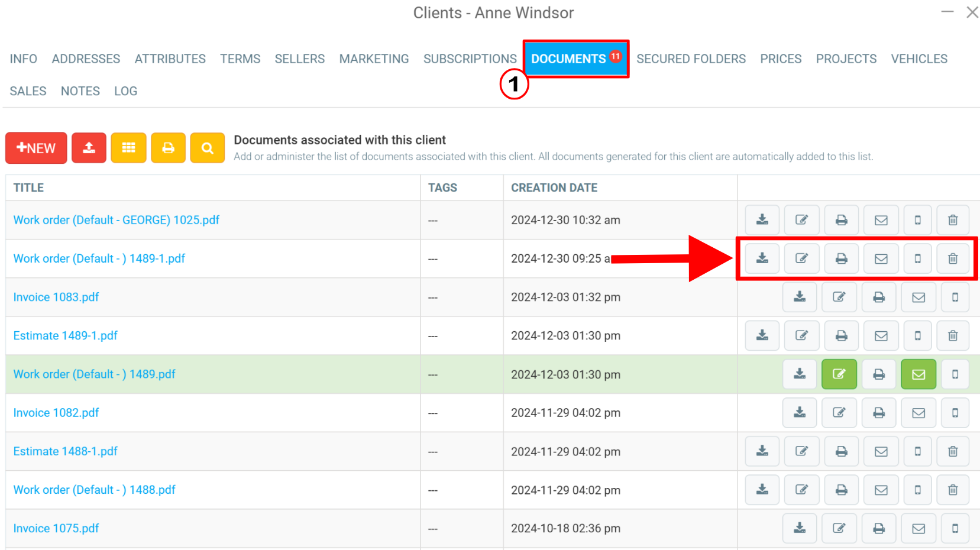Download Work order GEORGE 1025.pdf
This screenshot has width=980, height=550.
[762, 220]
